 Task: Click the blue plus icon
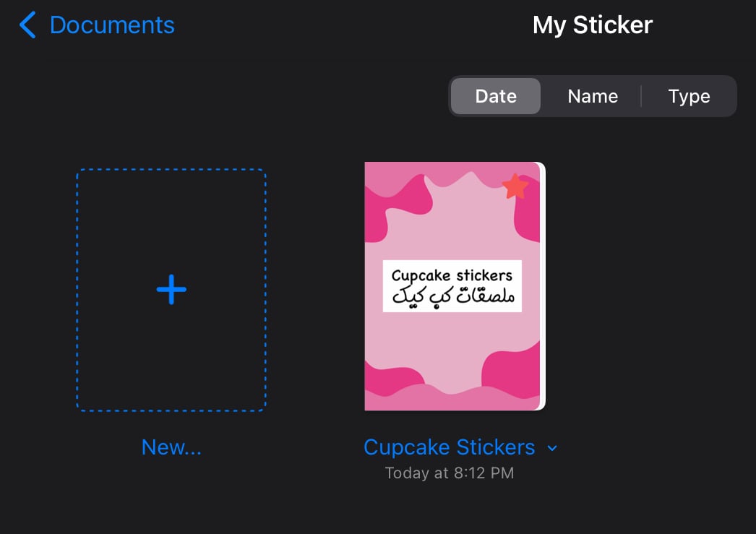coord(171,290)
